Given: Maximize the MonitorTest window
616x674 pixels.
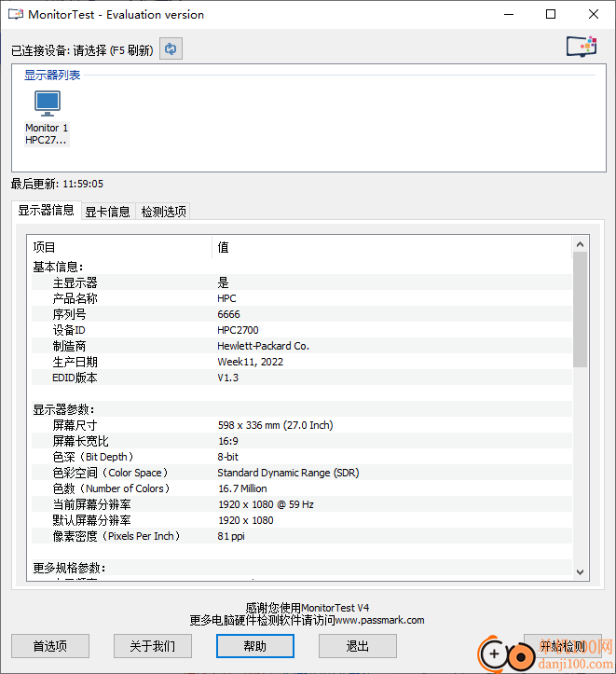Looking at the screenshot, I should [x=551, y=14].
